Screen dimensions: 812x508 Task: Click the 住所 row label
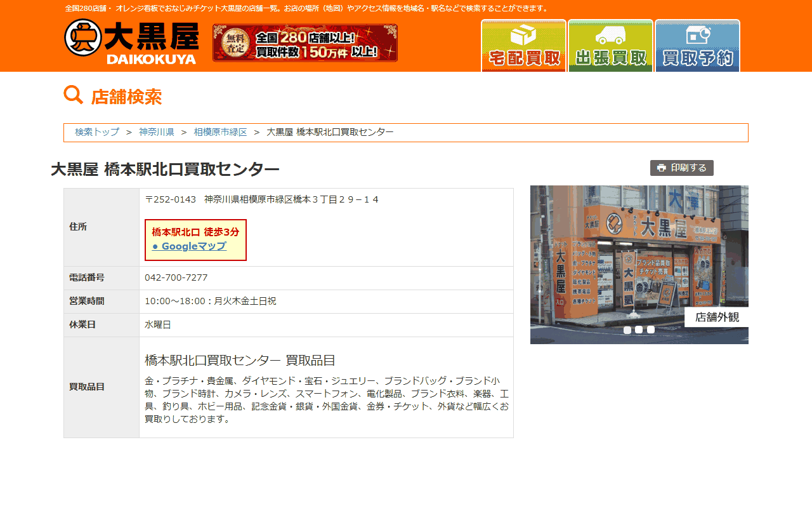tap(78, 227)
